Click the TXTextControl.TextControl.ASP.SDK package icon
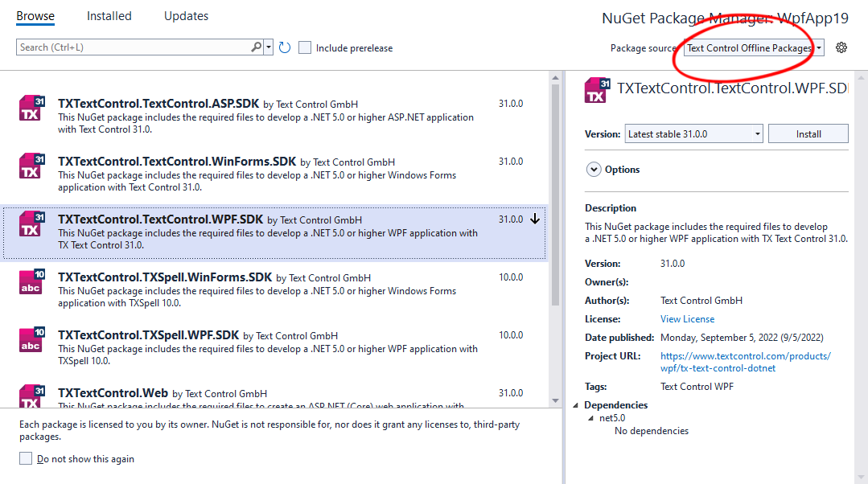868x484 pixels. [x=31, y=107]
